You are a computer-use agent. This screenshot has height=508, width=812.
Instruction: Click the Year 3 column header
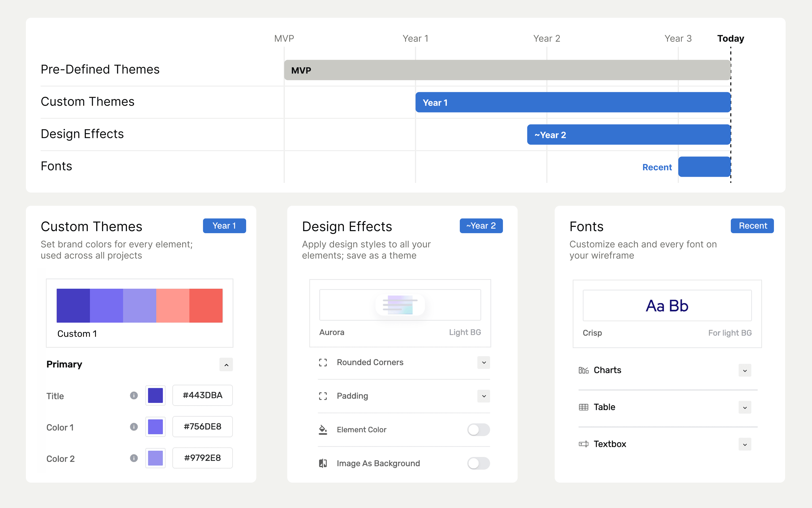click(678, 39)
